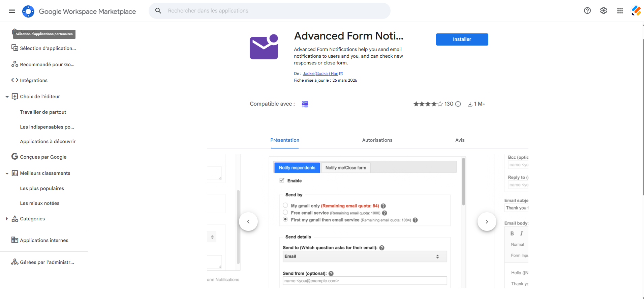The height and width of the screenshot is (299, 644).
Task: Collapse the Meilleurs classements section
Action: 7,173
